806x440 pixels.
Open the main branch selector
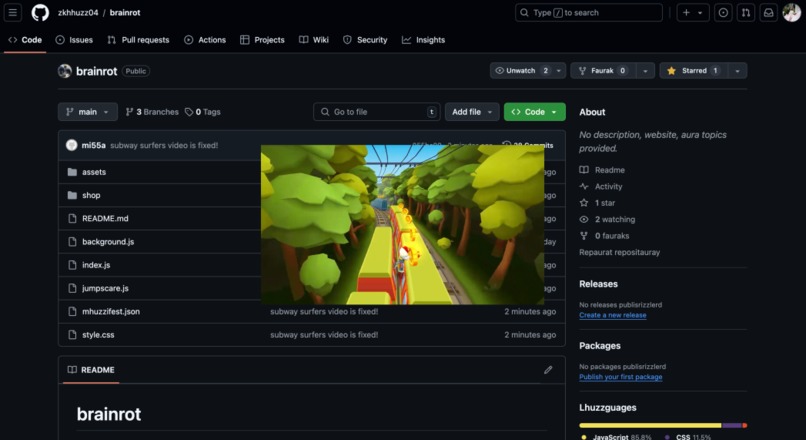[x=88, y=112]
